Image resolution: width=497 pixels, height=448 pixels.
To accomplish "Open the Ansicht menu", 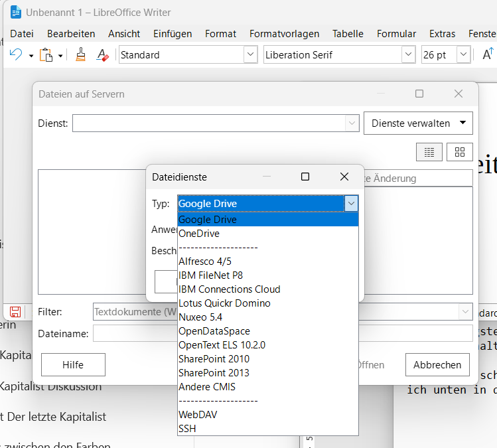I will 124,34.
